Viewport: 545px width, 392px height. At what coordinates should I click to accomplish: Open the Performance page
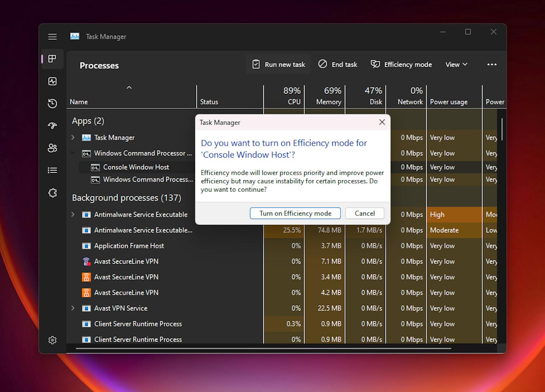click(x=52, y=81)
